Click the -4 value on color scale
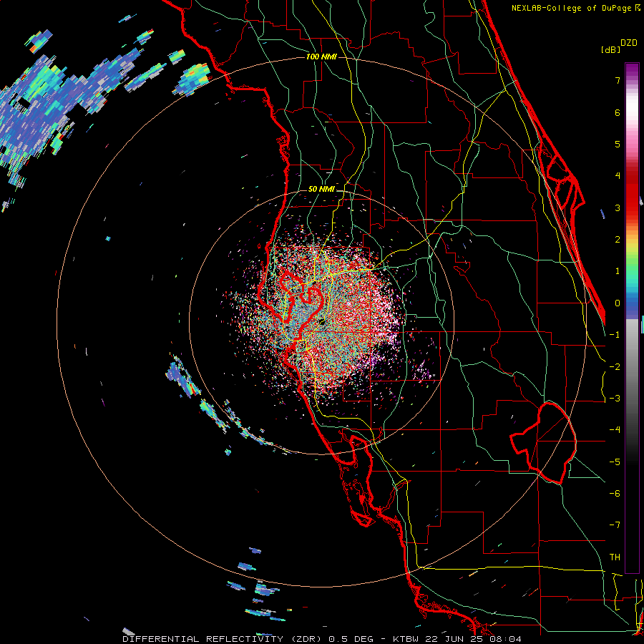Image resolution: width=644 pixels, height=644 pixels. coord(615,430)
